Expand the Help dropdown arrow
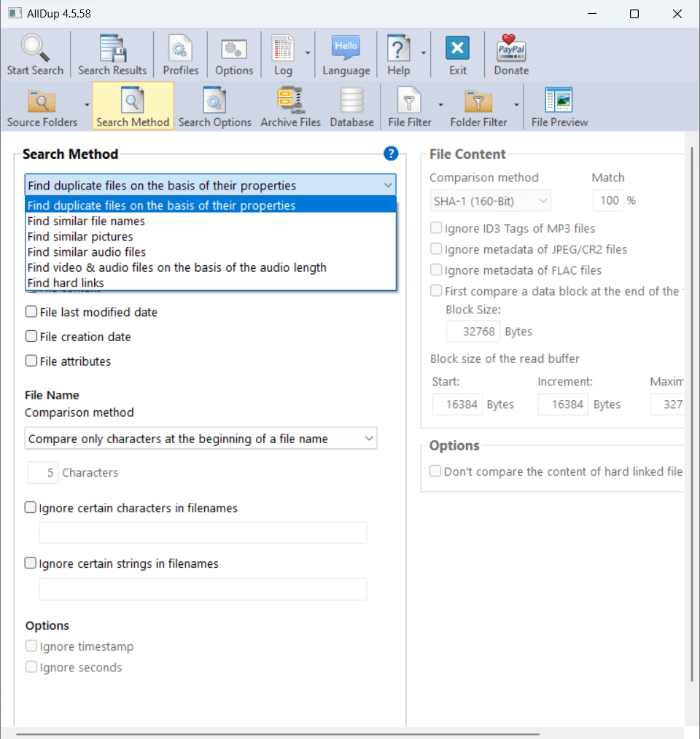This screenshot has height=739, width=700. (423, 52)
